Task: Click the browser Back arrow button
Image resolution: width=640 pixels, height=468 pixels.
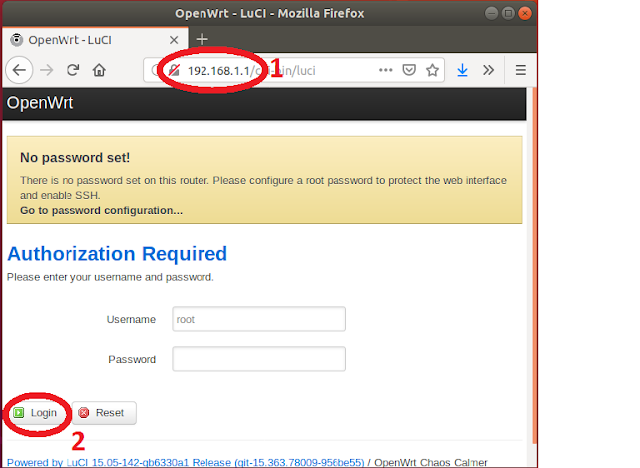Action: (19, 70)
